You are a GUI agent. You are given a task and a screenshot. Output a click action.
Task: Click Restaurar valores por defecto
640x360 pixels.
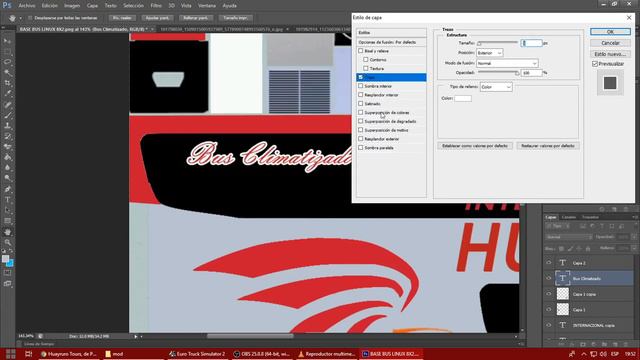pos(548,146)
